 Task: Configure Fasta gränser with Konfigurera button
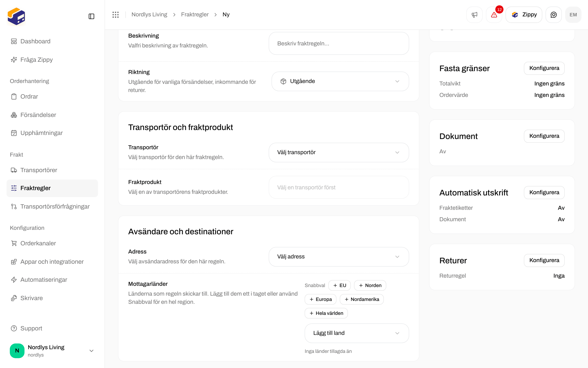(544, 68)
